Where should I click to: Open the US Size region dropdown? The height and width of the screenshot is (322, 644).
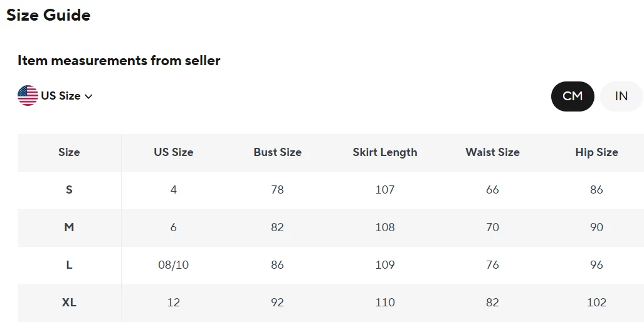[x=55, y=96]
